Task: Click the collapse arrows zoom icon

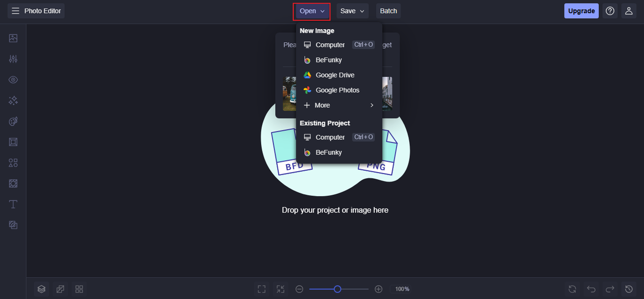Action: pos(280,289)
